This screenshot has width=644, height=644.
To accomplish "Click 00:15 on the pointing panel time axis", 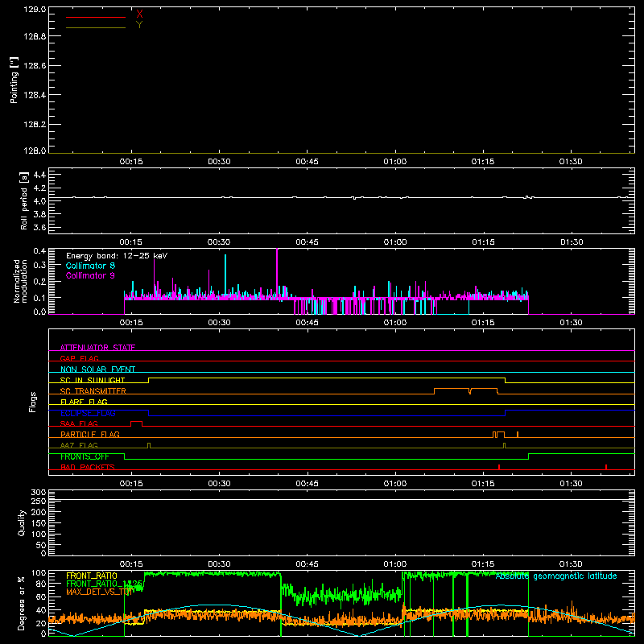I will [131, 162].
